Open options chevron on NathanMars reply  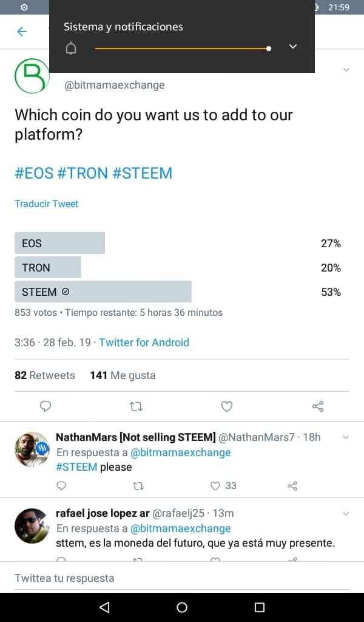[x=345, y=437]
